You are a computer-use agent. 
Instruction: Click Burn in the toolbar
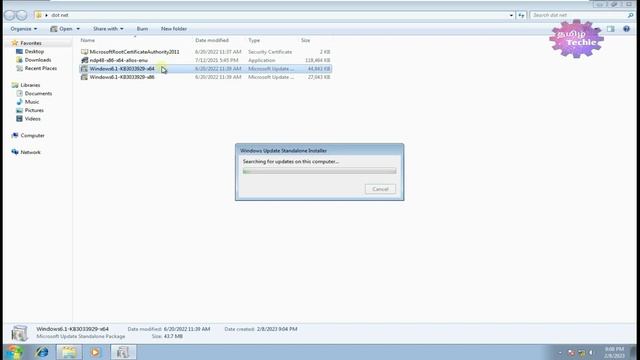tap(142, 29)
